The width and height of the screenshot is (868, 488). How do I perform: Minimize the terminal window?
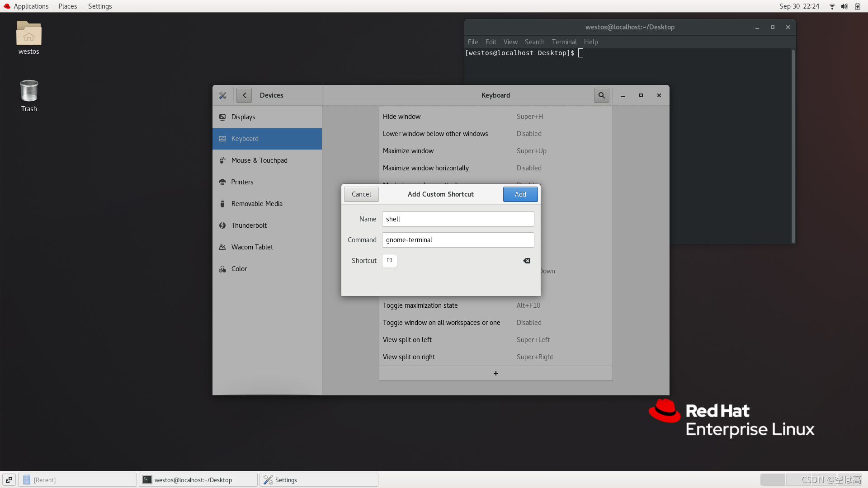[757, 27]
